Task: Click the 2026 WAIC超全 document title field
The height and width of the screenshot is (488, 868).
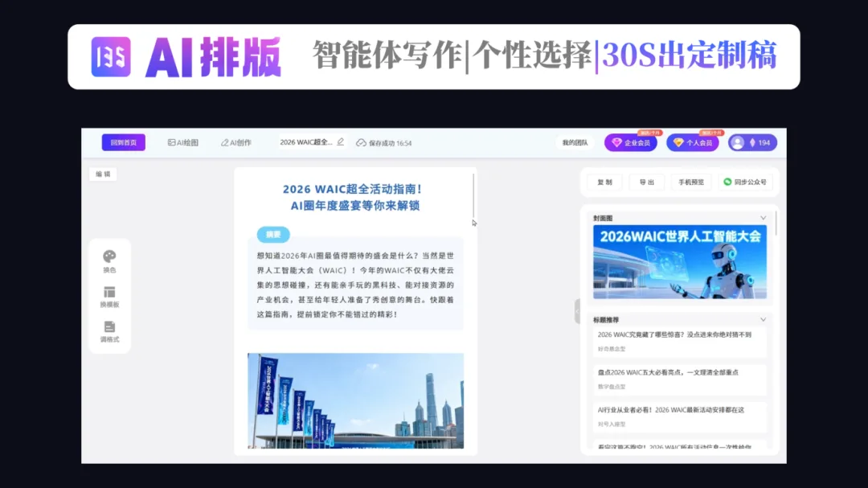Action: [x=306, y=142]
